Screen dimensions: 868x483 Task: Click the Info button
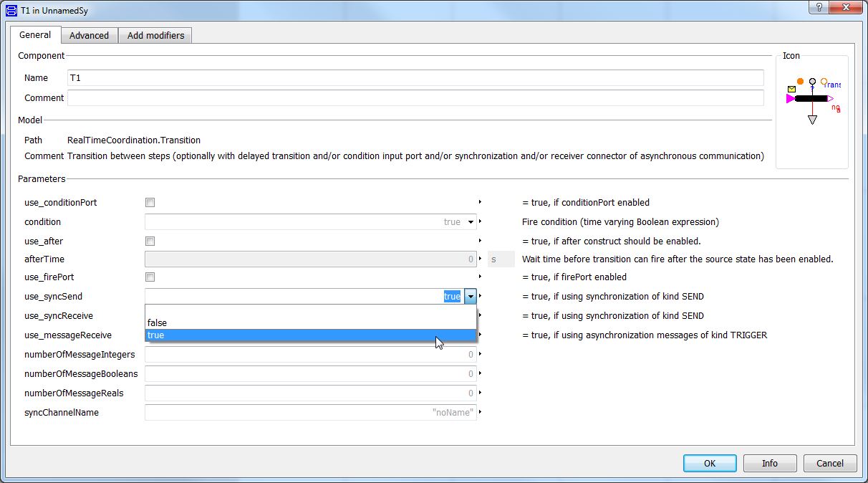[770, 464]
